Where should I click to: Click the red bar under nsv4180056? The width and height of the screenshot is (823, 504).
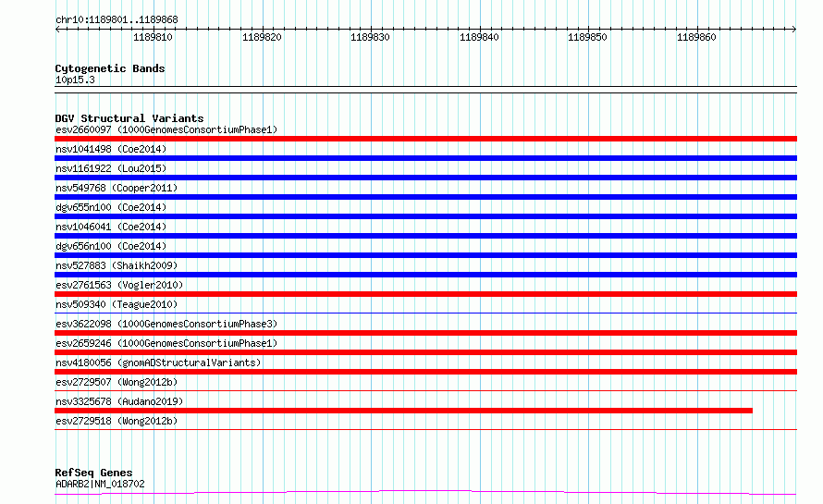coord(425,372)
